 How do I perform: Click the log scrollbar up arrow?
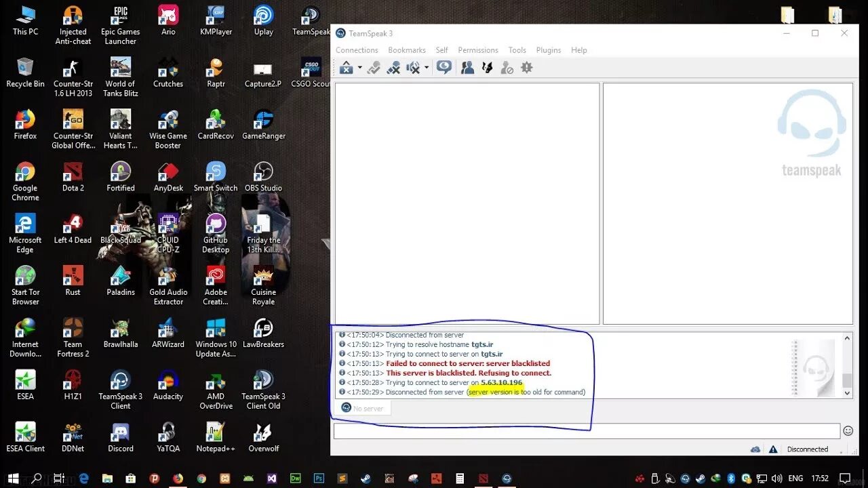click(847, 338)
